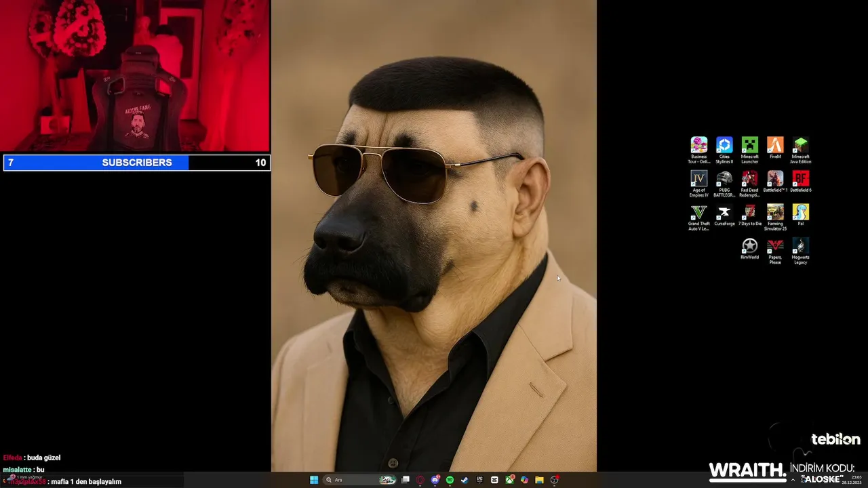Image resolution: width=868 pixels, height=488 pixels.
Task: Open Discord from the taskbar
Action: pos(435,480)
